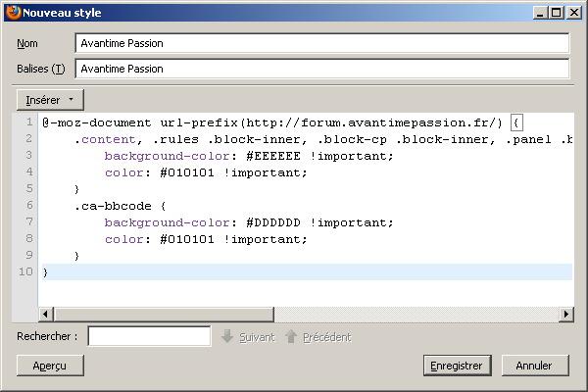Viewport: 588px width, 392px height.
Task: Click 'color: #010101' on line 8
Action: [x=160, y=239]
